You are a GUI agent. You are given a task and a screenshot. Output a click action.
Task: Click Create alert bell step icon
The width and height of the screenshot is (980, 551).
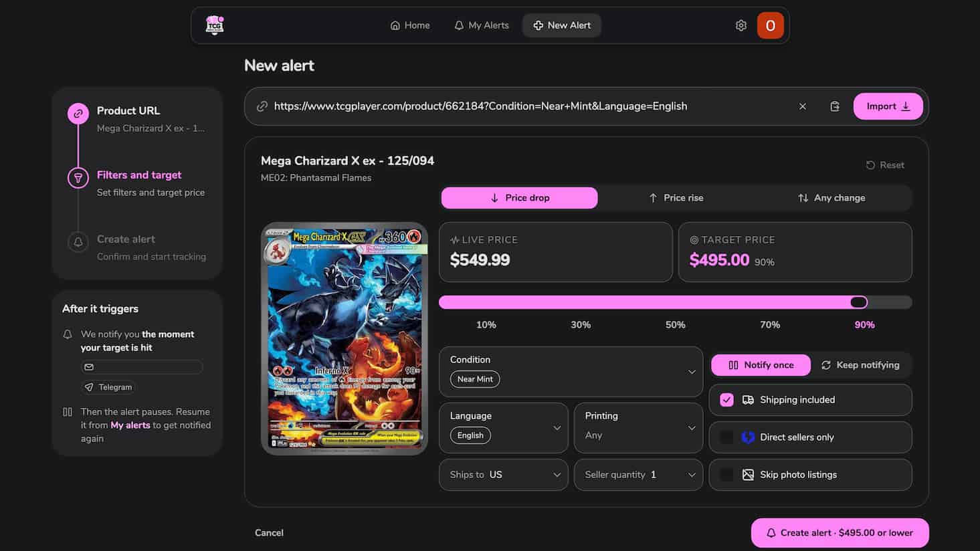click(78, 242)
